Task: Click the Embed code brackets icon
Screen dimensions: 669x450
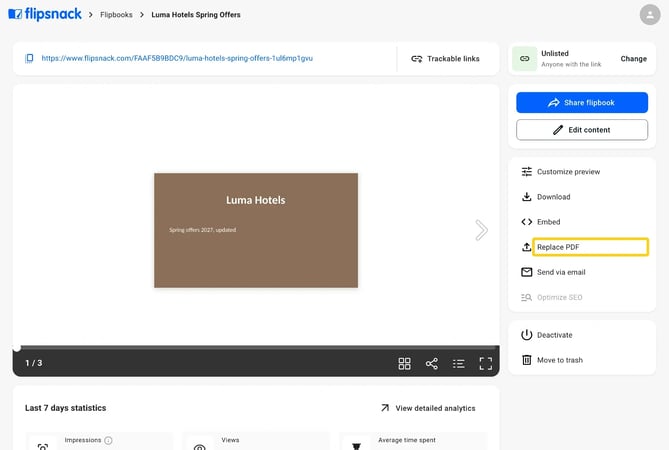Action: coord(526,222)
